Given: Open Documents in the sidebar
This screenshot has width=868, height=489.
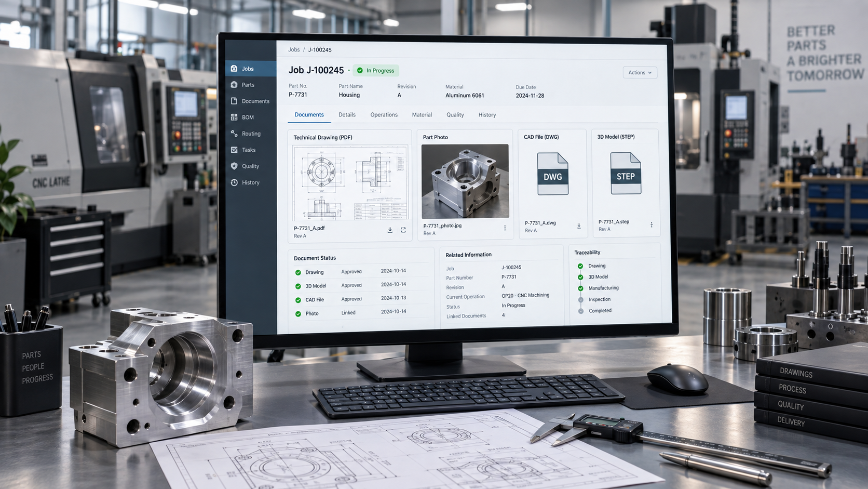Looking at the screenshot, I should click(251, 101).
